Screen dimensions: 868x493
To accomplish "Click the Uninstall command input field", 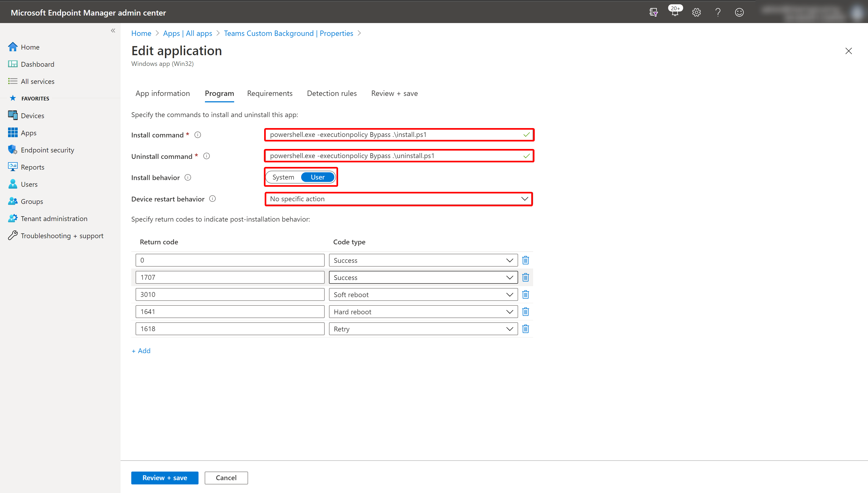I will click(x=398, y=156).
